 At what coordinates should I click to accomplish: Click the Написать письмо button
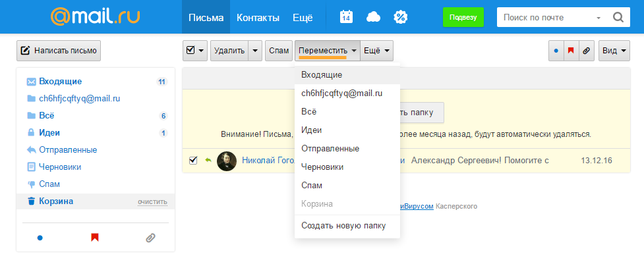pos(59,51)
